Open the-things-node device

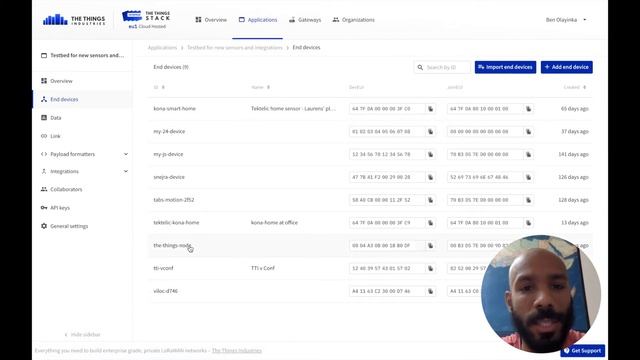click(x=172, y=246)
